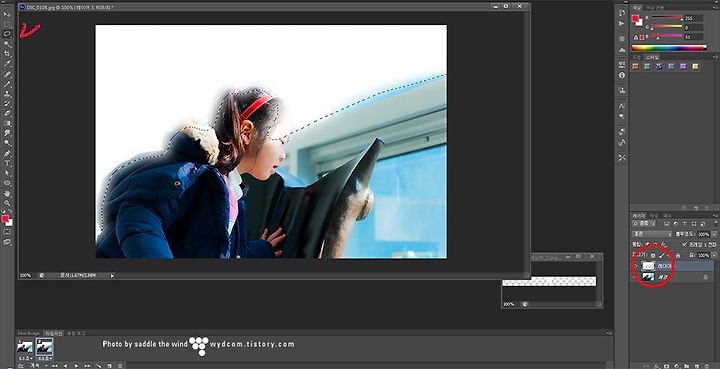This screenshot has height=369, width=720.
Task: Select the Type tool
Action: (7, 163)
